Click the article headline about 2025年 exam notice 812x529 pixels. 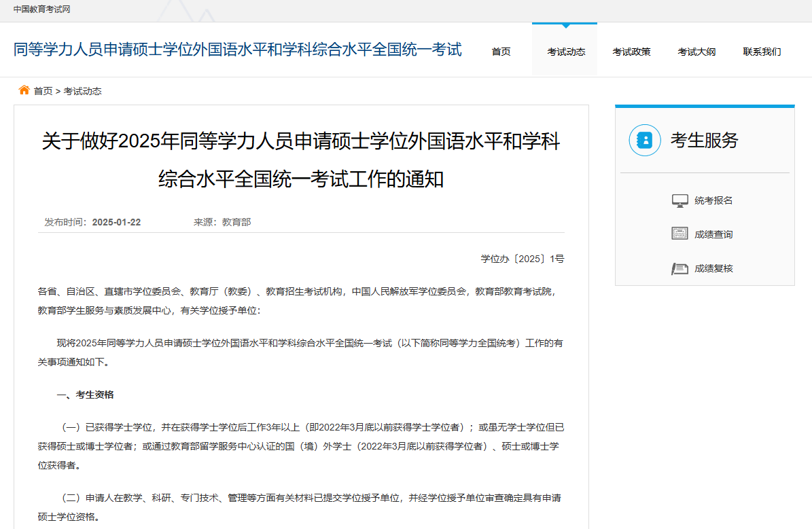(301, 160)
